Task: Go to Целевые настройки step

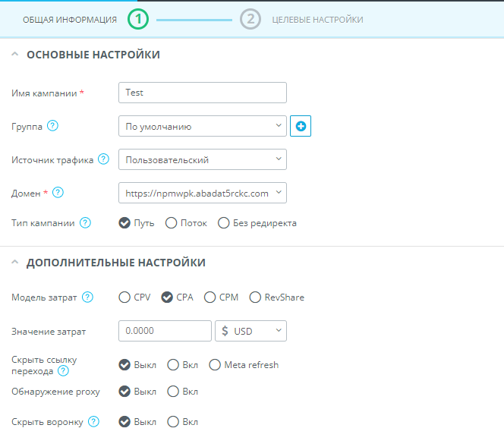Action: click(x=317, y=19)
